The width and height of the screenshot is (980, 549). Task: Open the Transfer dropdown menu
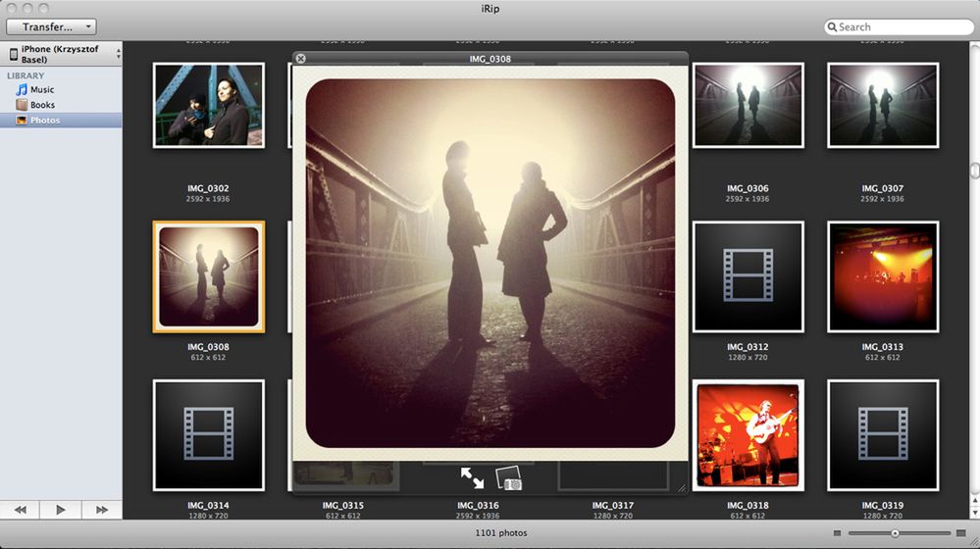51,26
